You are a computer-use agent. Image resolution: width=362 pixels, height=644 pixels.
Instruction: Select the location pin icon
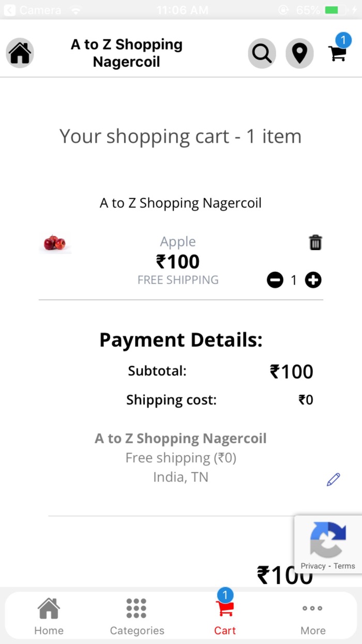point(299,53)
